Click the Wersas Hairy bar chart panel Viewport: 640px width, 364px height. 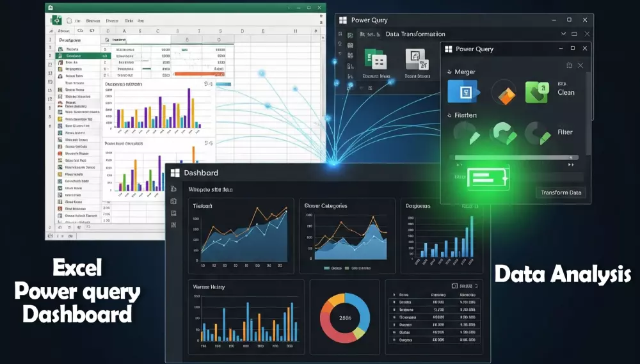(246, 317)
